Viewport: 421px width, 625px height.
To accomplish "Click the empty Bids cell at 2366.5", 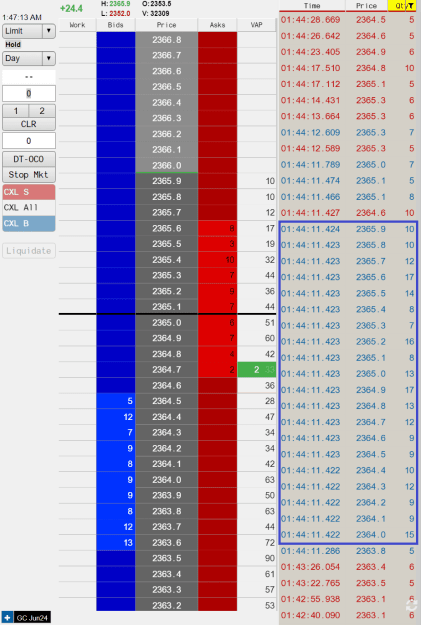I will click(116, 86).
